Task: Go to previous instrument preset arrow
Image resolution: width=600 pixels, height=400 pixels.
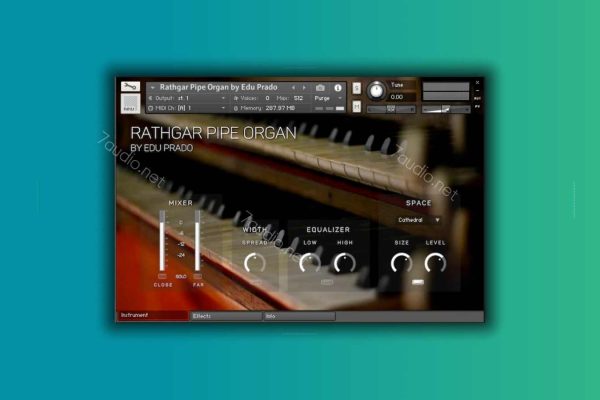Action: coord(293,88)
